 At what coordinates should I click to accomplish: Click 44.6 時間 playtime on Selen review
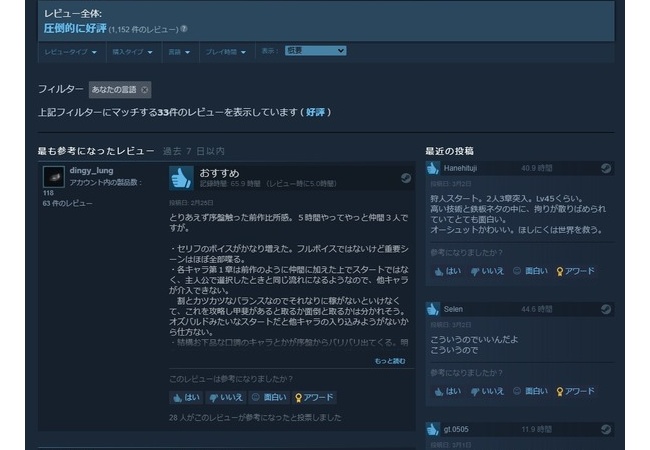pyautogui.click(x=536, y=309)
